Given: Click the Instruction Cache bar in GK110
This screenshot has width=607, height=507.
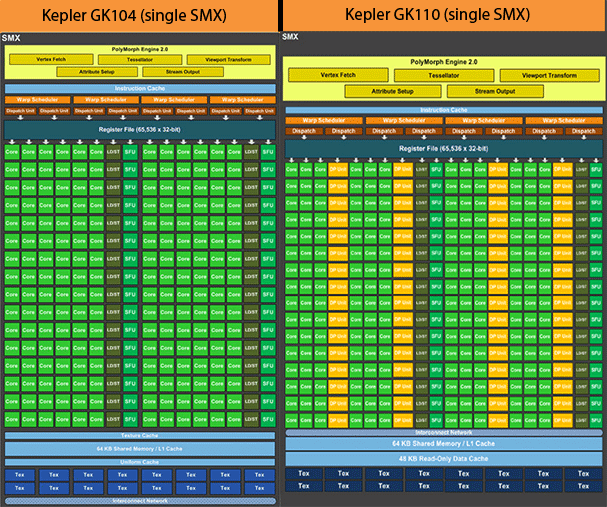Looking at the screenshot, I should [444, 110].
